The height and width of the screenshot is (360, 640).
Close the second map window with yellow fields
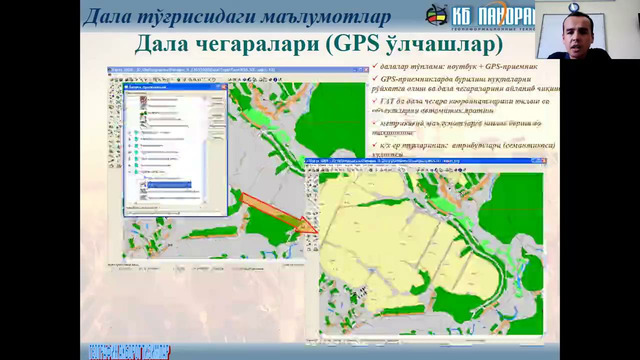(x=544, y=161)
